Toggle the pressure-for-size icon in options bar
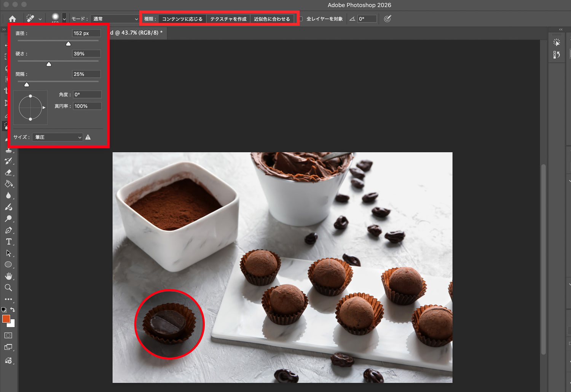The image size is (571, 392). 388,19
